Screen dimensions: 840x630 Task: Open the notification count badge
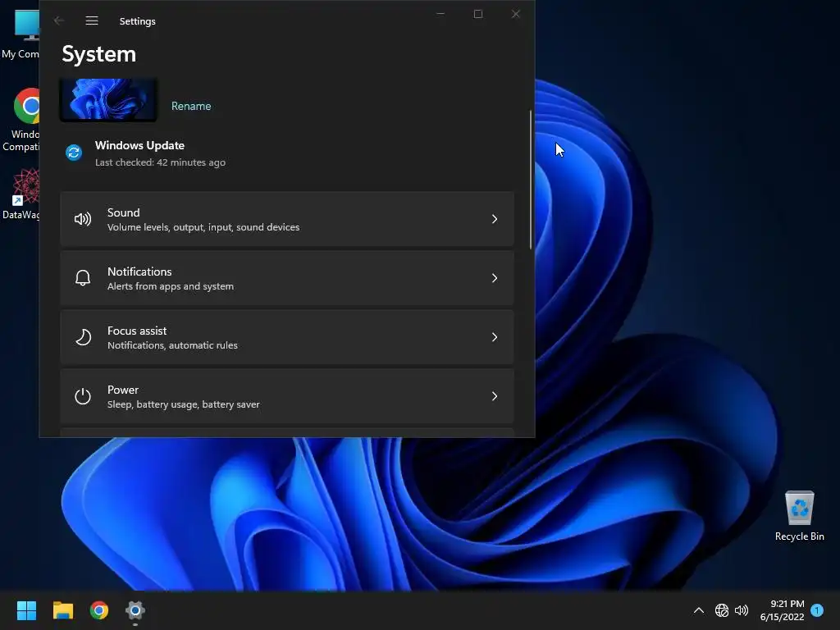(x=817, y=610)
